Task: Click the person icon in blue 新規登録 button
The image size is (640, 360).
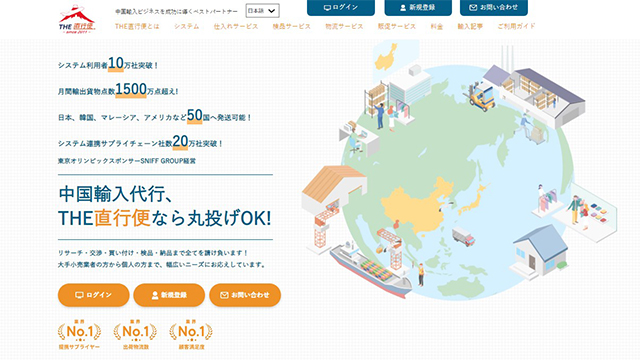Action: coord(403,8)
